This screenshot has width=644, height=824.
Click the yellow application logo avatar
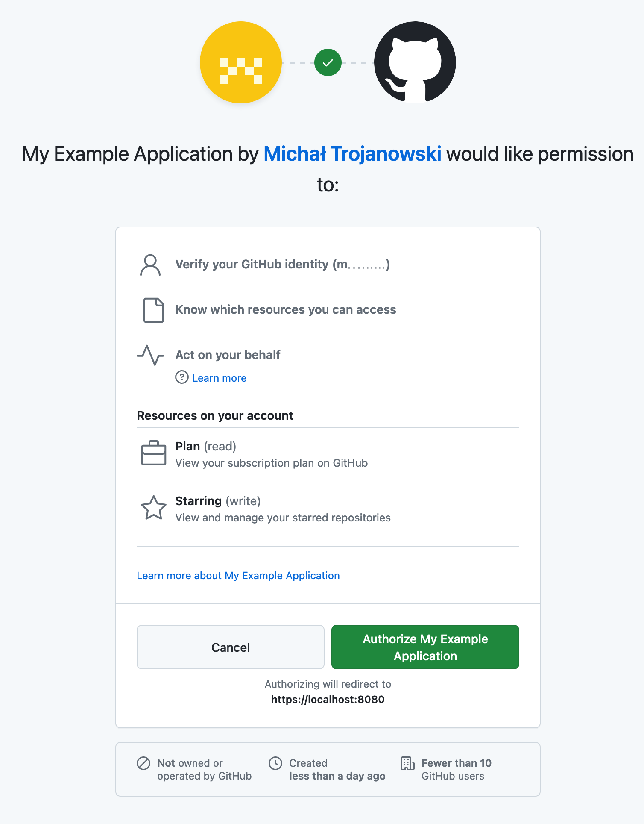[241, 62]
